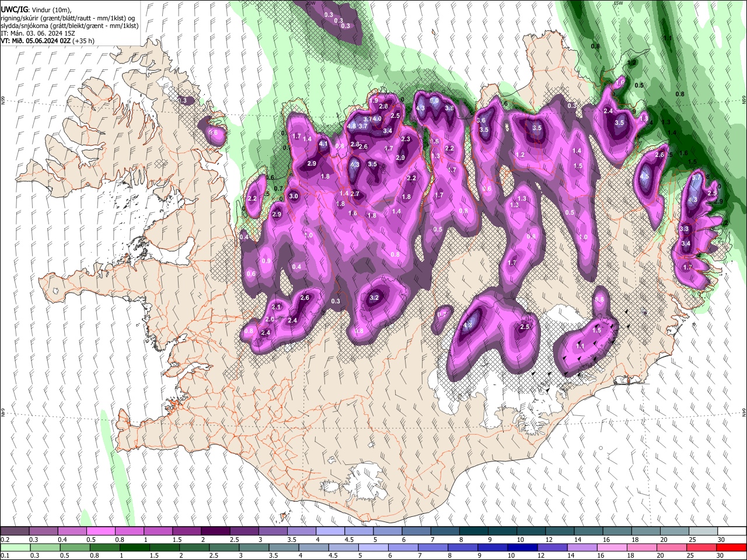Click the 'rigning/skúrir' legend description line
The image size is (747, 560).
[68, 18]
